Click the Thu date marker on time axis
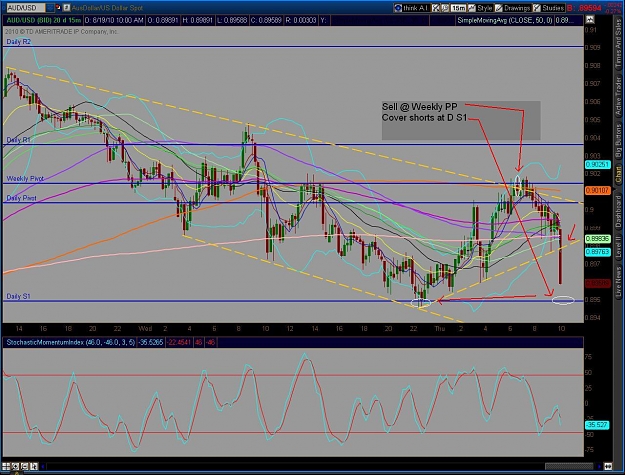This screenshot has width=625, height=475. [x=439, y=328]
